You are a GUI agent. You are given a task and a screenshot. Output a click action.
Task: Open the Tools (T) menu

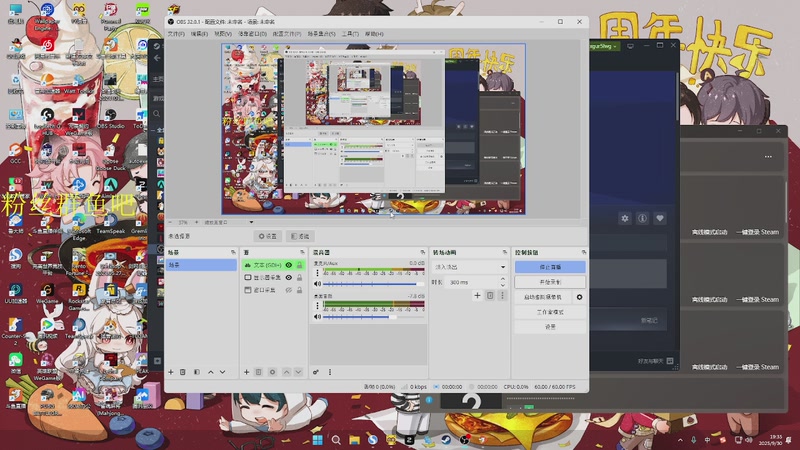point(350,34)
